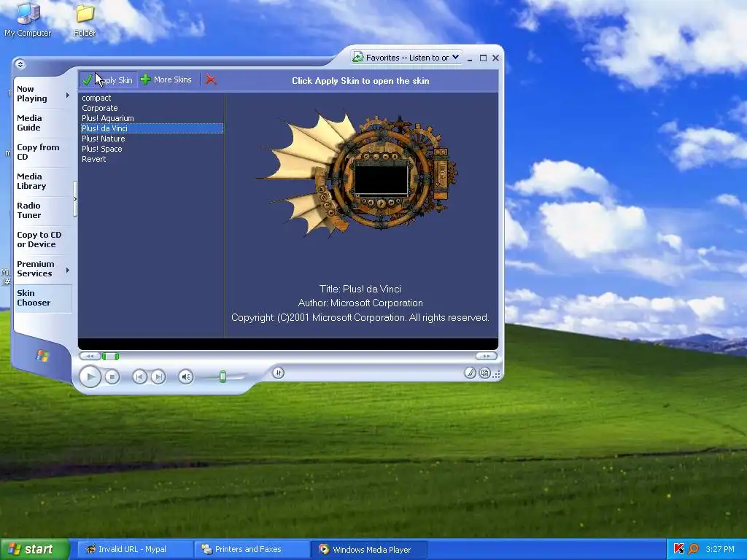Skip to Next track
Screen dimensions: 747x560
coord(158,377)
